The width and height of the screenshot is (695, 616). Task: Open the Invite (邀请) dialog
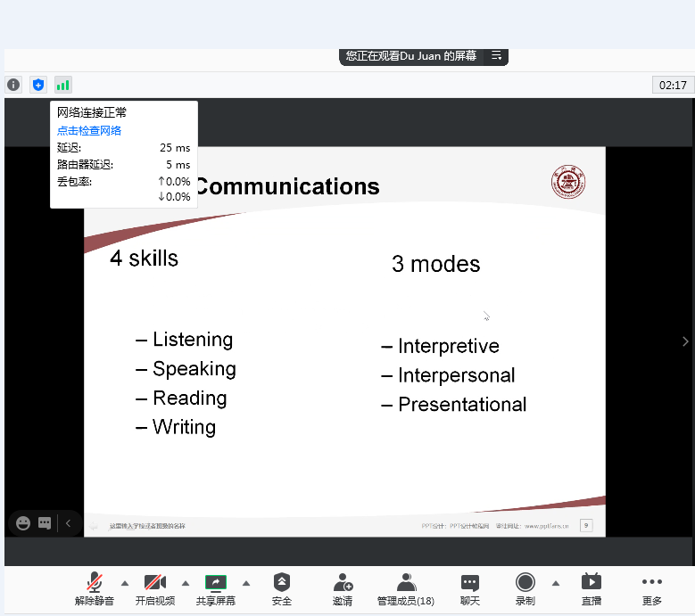[343, 589]
